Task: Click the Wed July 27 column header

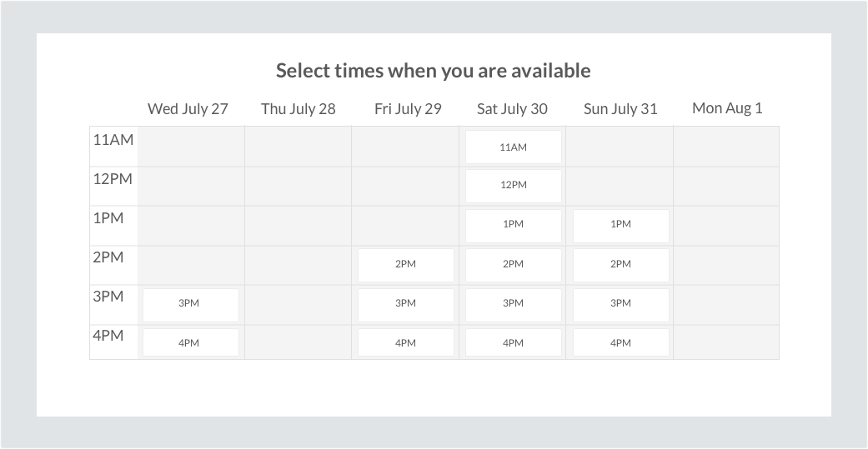Action: click(x=188, y=109)
